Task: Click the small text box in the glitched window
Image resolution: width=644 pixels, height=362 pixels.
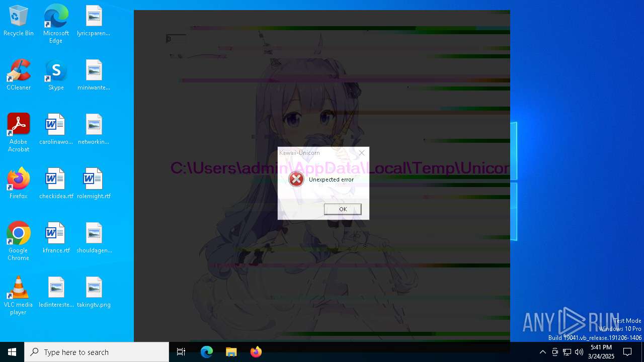Action: click(176, 39)
